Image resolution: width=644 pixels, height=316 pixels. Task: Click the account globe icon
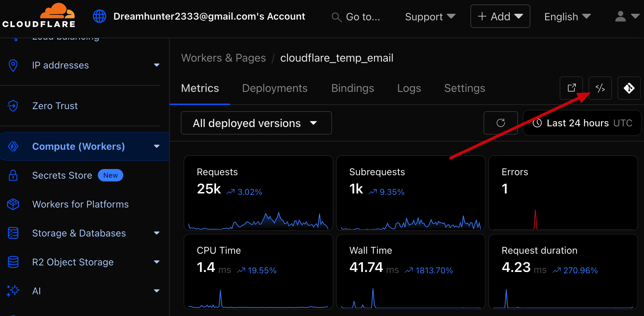(x=100, y=16)
